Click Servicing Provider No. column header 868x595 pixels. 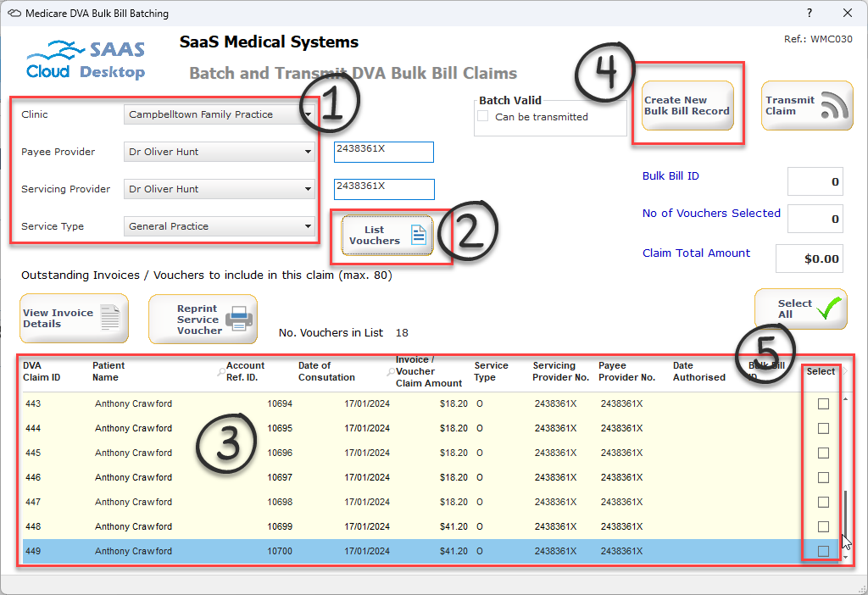point(560,371)
